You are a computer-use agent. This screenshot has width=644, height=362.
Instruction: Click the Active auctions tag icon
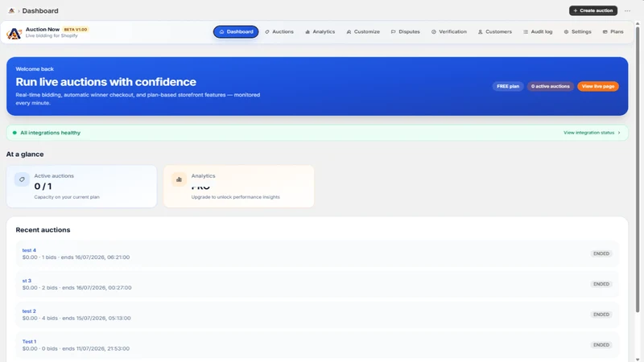tap(22, 179)
